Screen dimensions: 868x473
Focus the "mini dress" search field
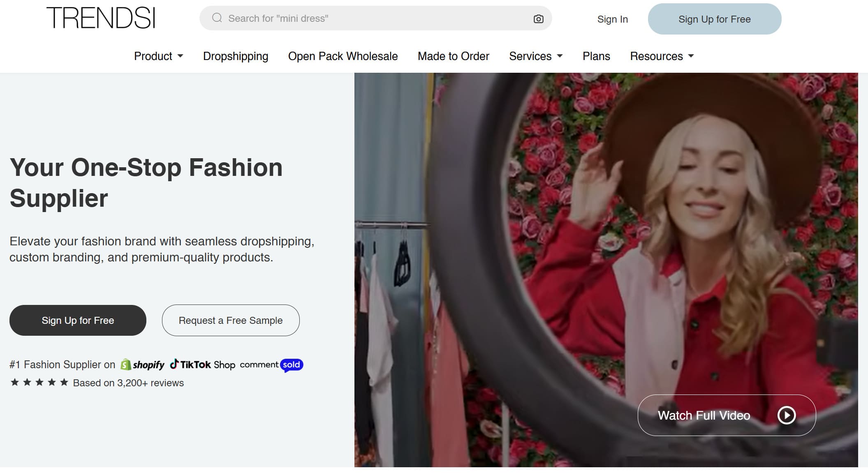(375, 18)
